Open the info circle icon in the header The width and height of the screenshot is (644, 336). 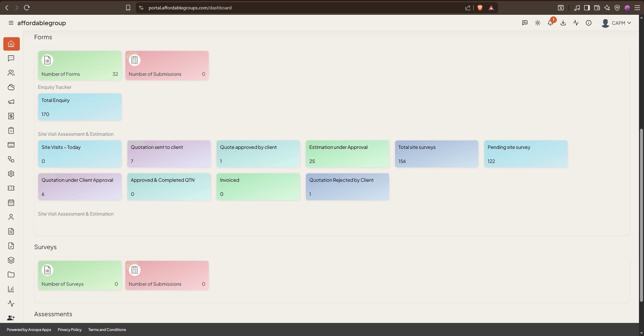[589, 23]
